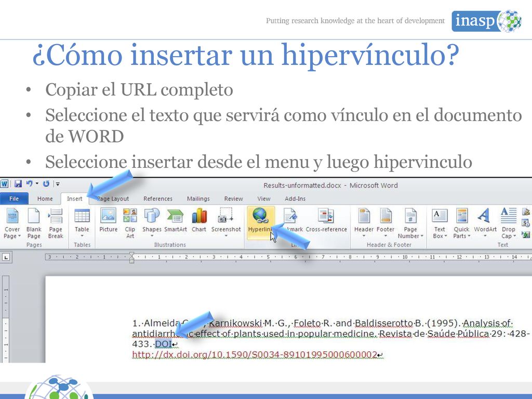Click the selected DOI text in document
This screenshot has height=399, width=532.
[x=164, y=344]
